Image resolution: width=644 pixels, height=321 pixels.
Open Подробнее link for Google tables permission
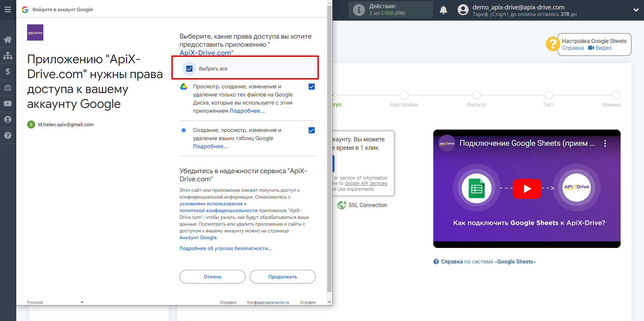[210, 146]
